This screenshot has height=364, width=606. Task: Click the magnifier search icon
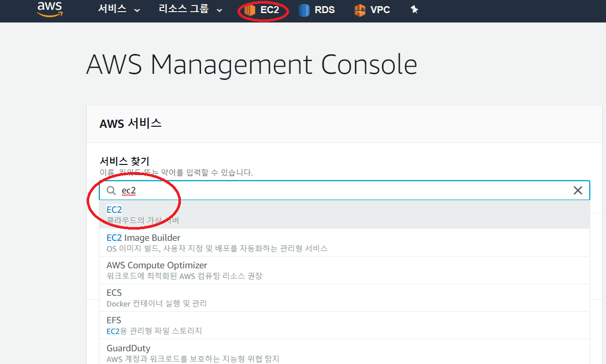click(x=111, y=190)
